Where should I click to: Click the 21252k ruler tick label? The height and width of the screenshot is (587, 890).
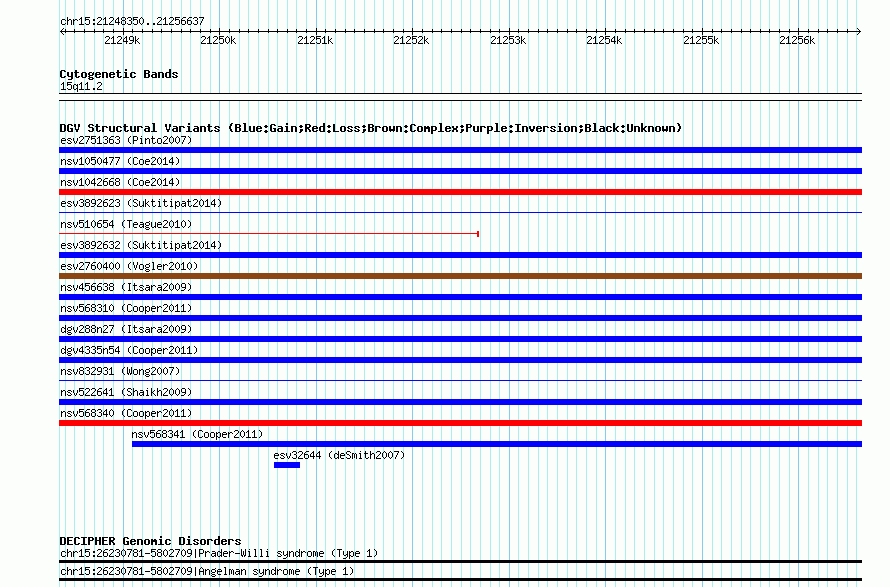(411, 40)
